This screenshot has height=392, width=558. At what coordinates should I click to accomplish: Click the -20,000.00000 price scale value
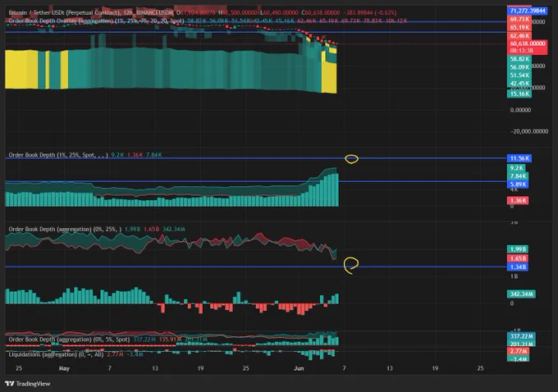coord(529,131)
